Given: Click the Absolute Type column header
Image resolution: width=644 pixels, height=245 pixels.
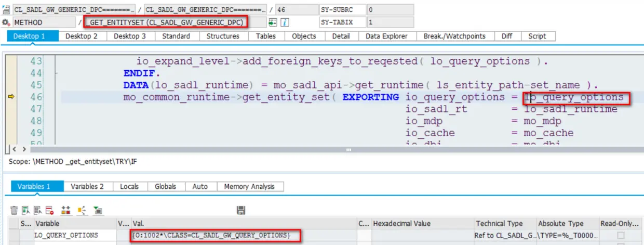Looking at the screenshot, I should 568,224.
